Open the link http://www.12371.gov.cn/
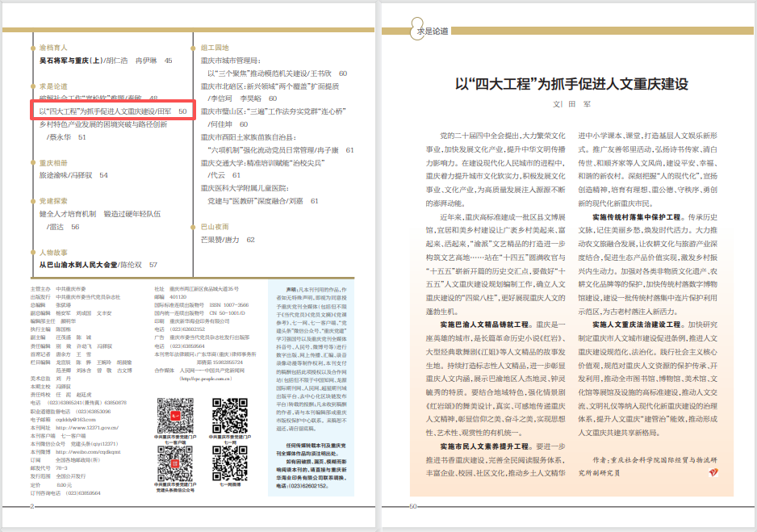Image resolution: width=757 pixels, height=532 pixels. pos(86,428)
